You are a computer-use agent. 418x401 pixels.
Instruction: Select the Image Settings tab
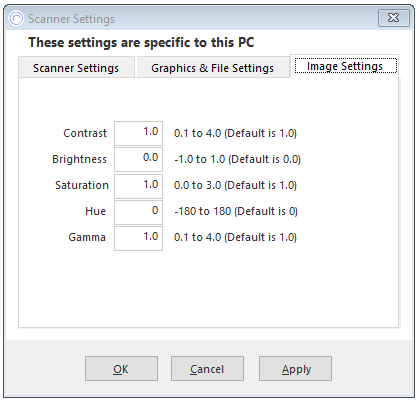click(x=345, y=66)
